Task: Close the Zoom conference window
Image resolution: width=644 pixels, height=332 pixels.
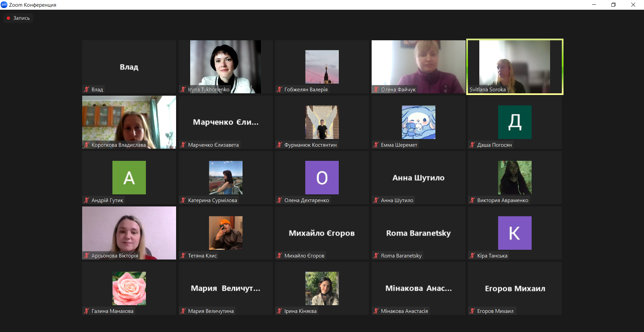Action: click(x=633, y=5)
